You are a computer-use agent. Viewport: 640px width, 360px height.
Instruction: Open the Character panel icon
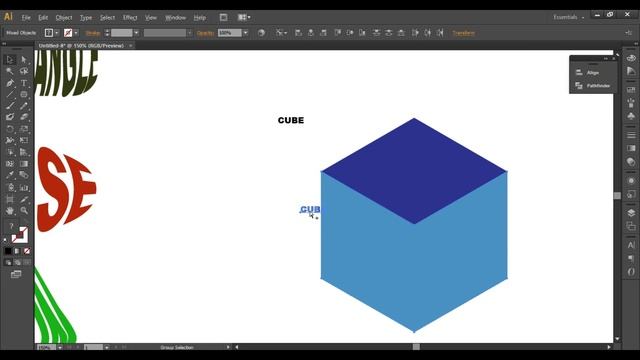pyautogui.click(x=631, y=245)
